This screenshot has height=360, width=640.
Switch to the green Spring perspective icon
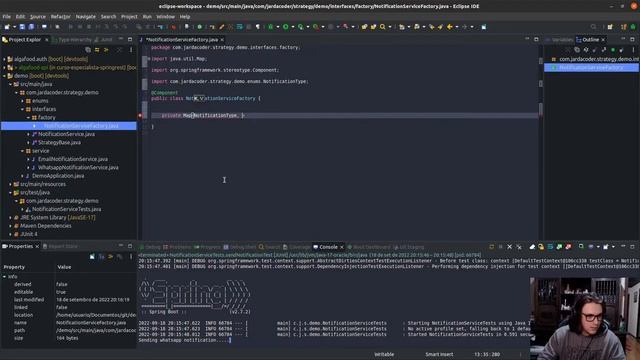click(633, 27)
